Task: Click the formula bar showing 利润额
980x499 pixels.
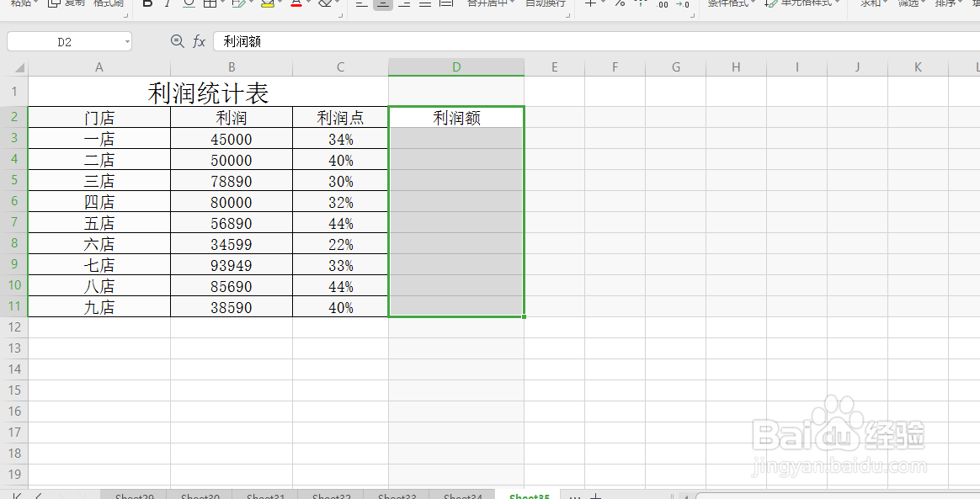Action: [x=596, y=42]
